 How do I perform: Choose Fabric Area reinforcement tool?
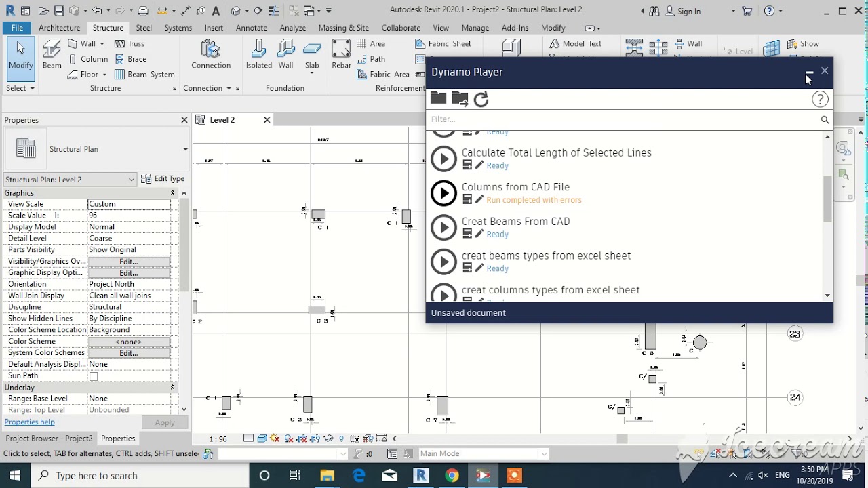point(383,75)
